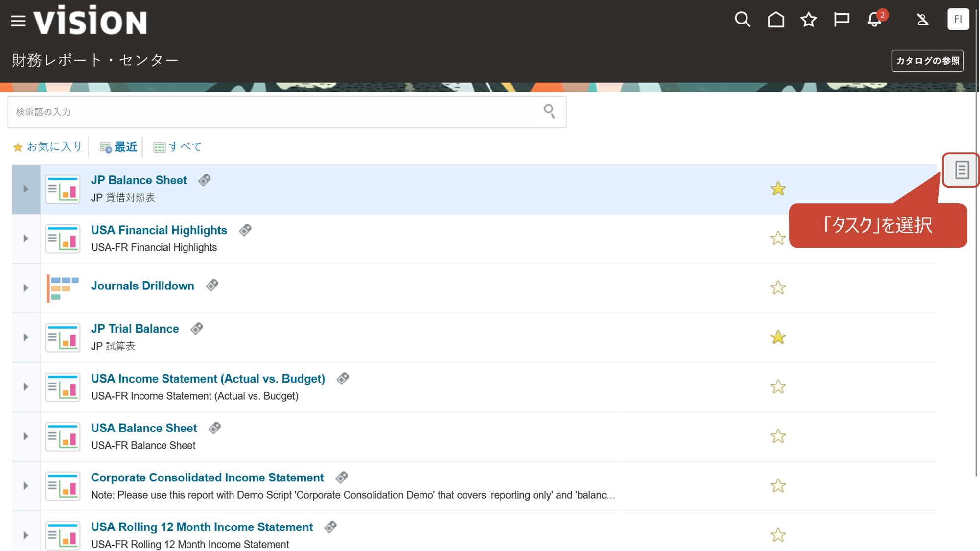Expand the Journals Drilldown row
Viewport: 980px width, 551px height.
coord(26,288)
